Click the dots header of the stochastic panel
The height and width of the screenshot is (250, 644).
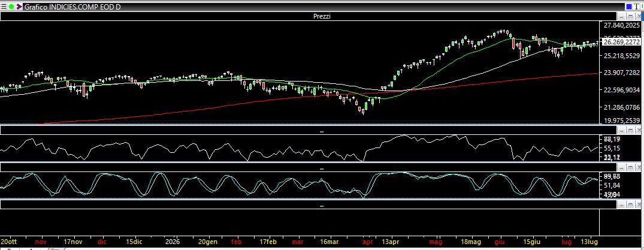(x=309, y=168)
